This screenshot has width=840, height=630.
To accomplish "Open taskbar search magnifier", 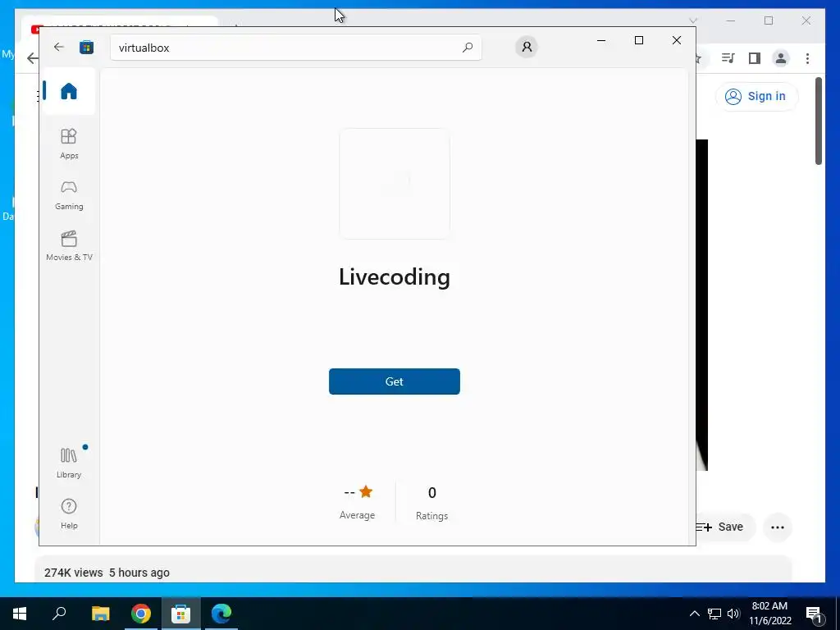I will [59, 614].
